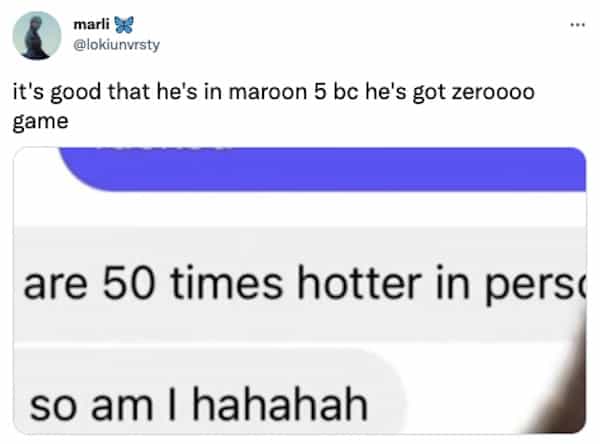Click the word "hahahah" in the reply

280,404
